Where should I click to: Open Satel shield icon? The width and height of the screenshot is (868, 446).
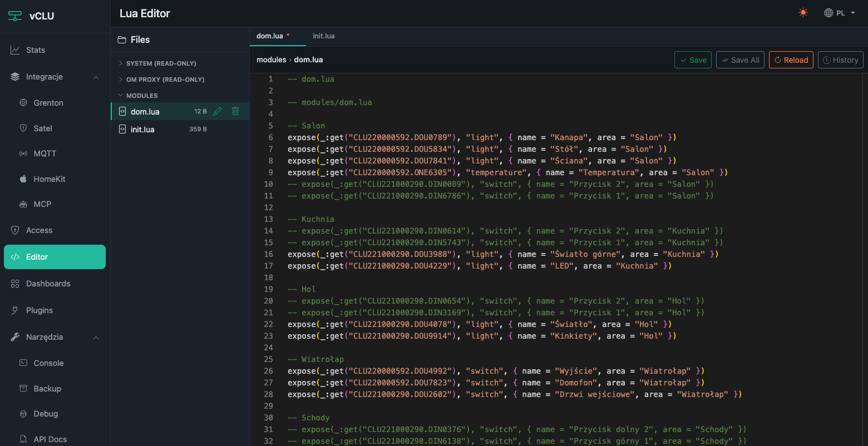point(23,128)
